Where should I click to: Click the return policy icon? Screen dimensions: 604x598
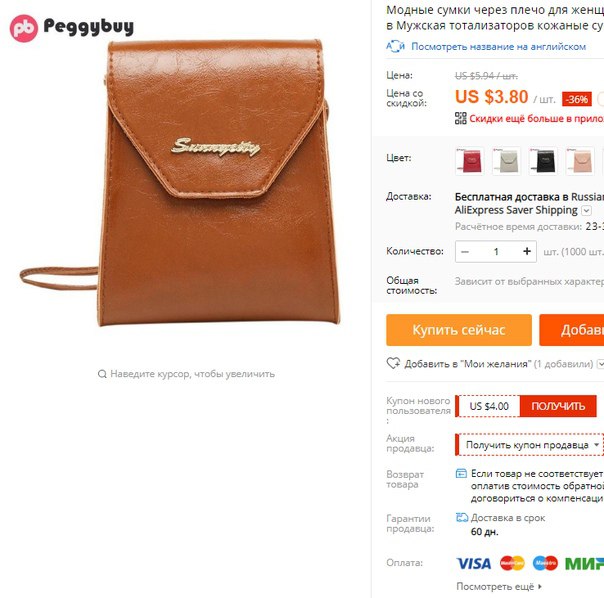[461, 473]
